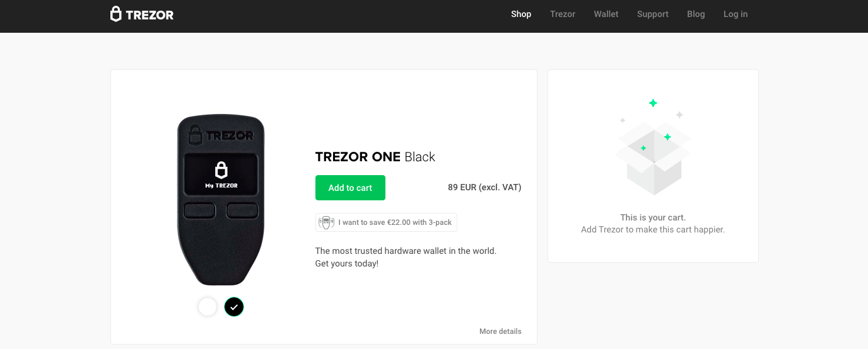Click the TREZOR wordmark in header

click(x=150, y=14)
